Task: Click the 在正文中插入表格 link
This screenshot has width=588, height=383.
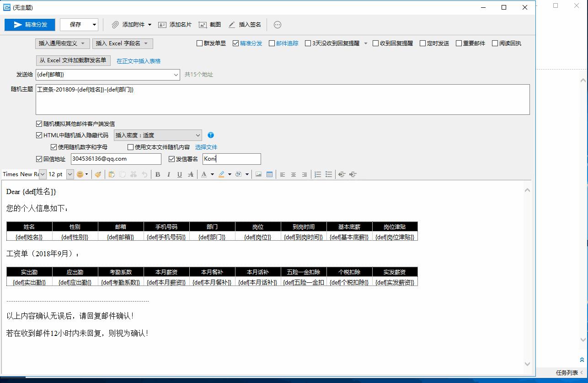Action: (x=139, y=61)
